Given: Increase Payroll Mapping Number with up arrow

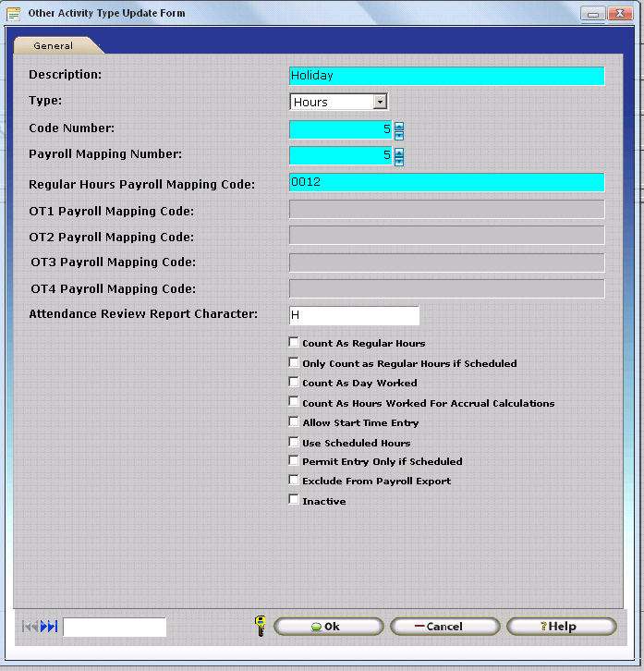Looking at the screenshot, I should tap(399, 152).
